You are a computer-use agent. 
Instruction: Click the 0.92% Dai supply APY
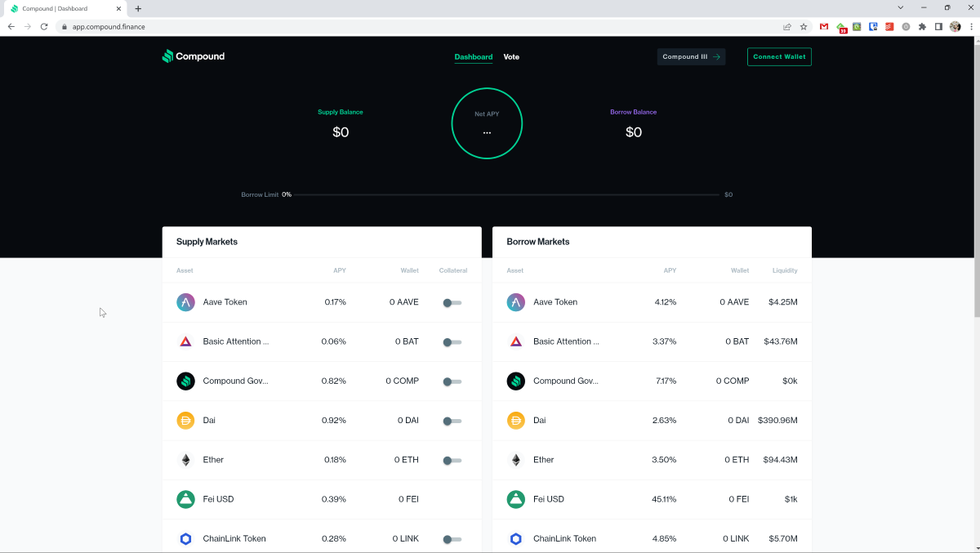tap(333, 421)
